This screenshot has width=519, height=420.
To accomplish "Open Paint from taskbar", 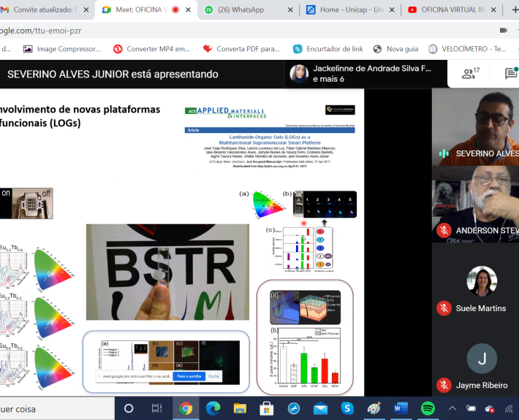I will 374,409.
